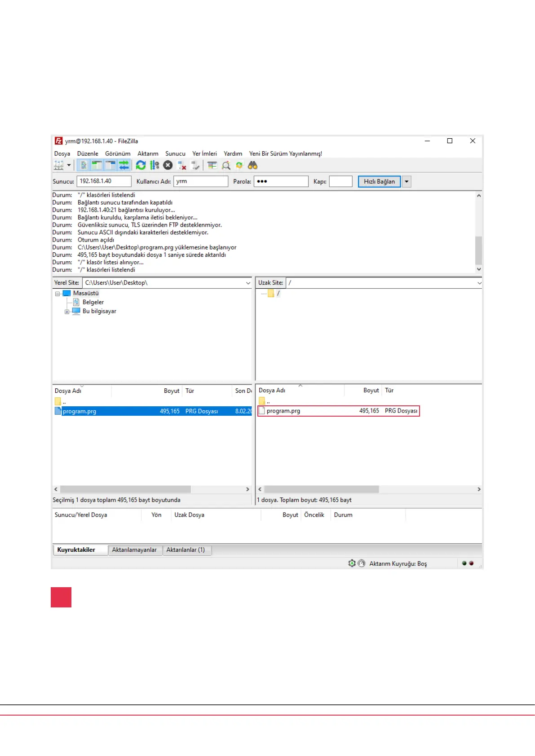This screenshot has height=756, width=535.
Task: Click the Parola password field
Action: [281, 181]
